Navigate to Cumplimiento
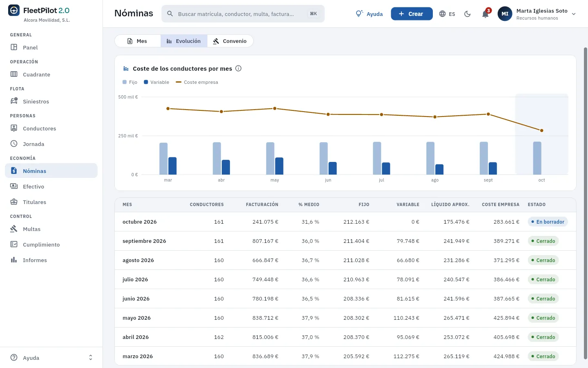Image resolution: width=588 pixels, height=368 pixels. [51, 245]
